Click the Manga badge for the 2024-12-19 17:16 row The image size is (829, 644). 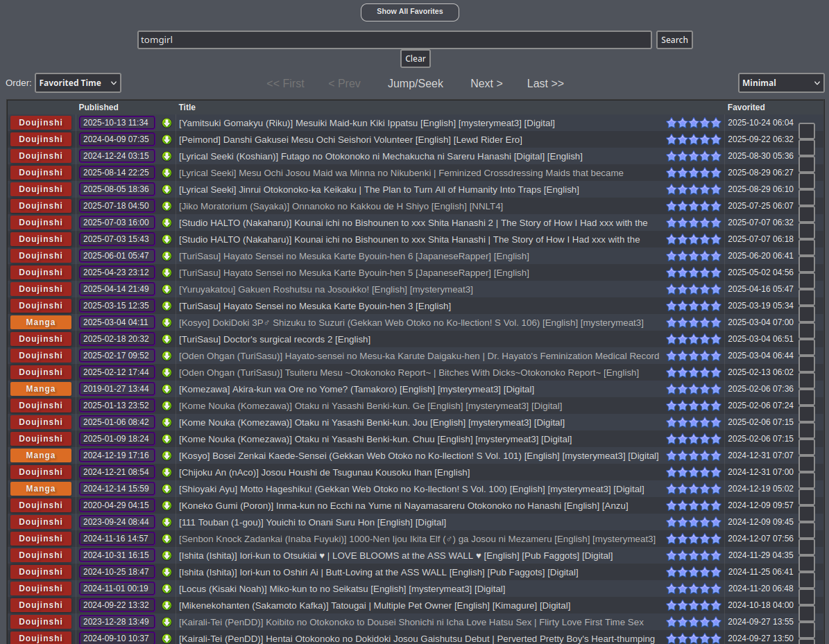coord(41,455)
